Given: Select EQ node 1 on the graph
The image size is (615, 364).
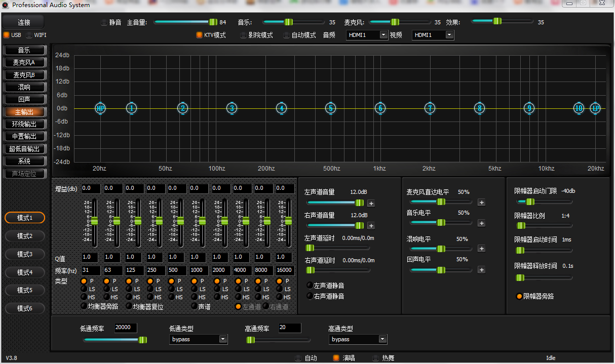Looking at the screenshot, I should (131, 108).
